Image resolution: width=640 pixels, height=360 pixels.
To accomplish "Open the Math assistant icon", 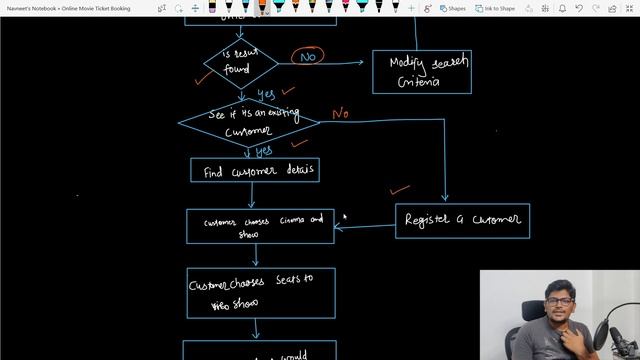I will pos(545,8).
